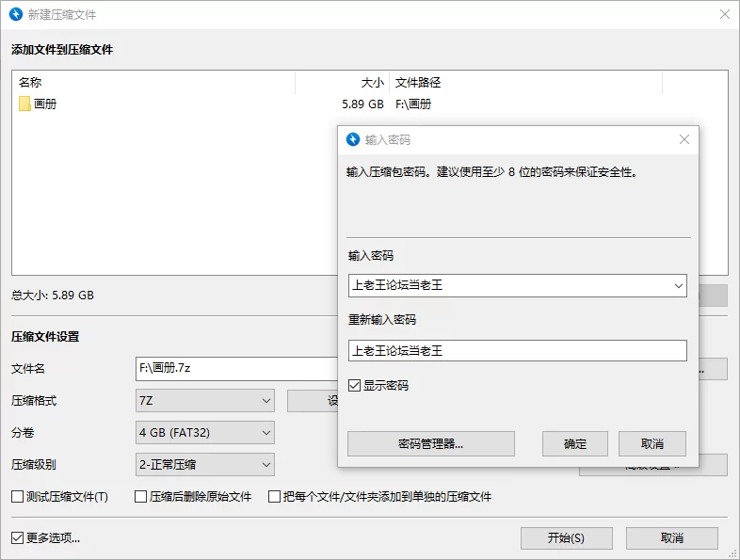
Task: Enable 压缩后删除原始文件 checkbox
Action: pos(141,497)
